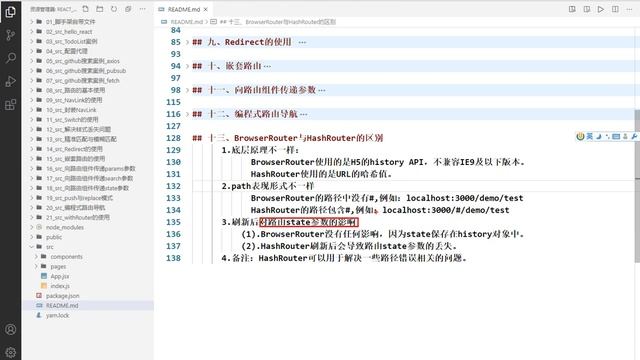Unfold line 98 route params section
This screenshot has width=640, height=360.
tap(187, 90)
